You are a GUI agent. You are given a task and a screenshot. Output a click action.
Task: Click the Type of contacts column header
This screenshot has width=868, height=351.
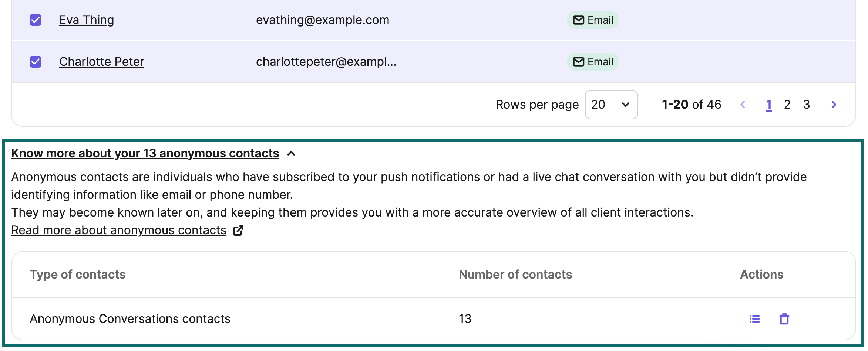pyautogui.click(x=78, y=275)
